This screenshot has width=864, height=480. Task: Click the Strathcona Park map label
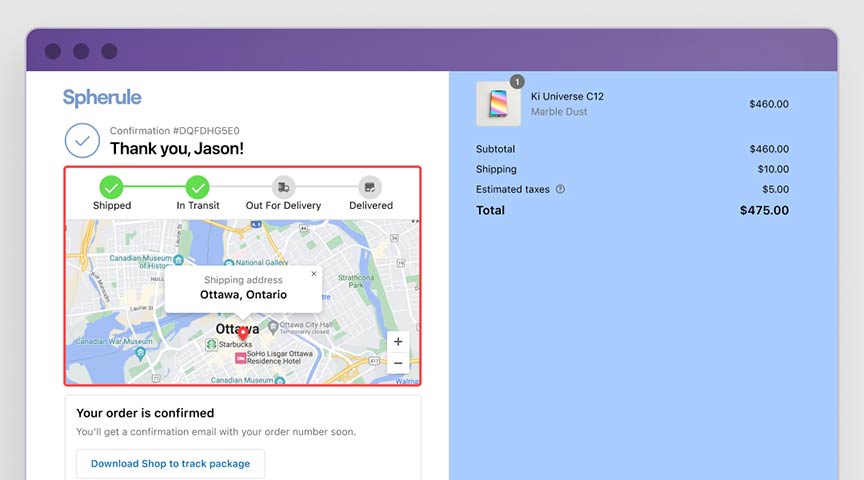[355, 281]
